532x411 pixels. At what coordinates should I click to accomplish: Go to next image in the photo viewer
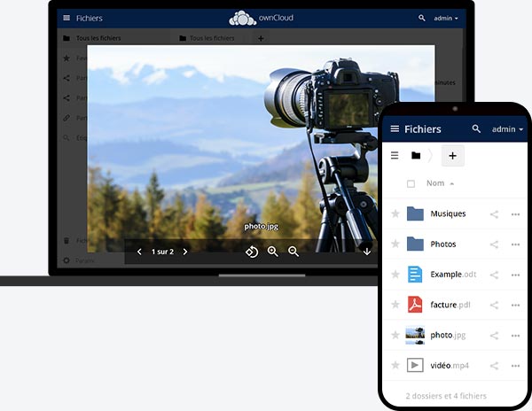pos(185,252)
